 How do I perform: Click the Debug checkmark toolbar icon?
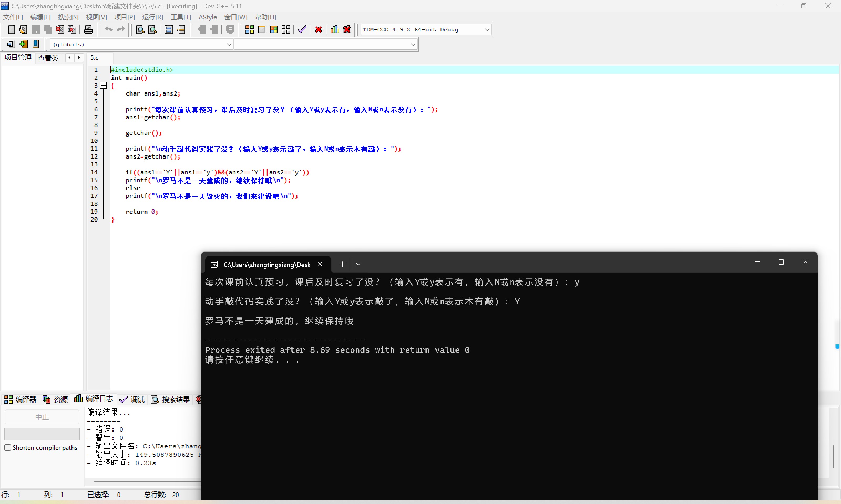pos(302,30)
